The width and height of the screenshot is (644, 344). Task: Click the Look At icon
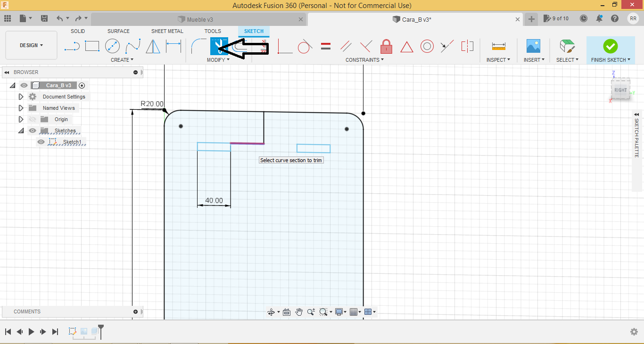tap(286, 312)
